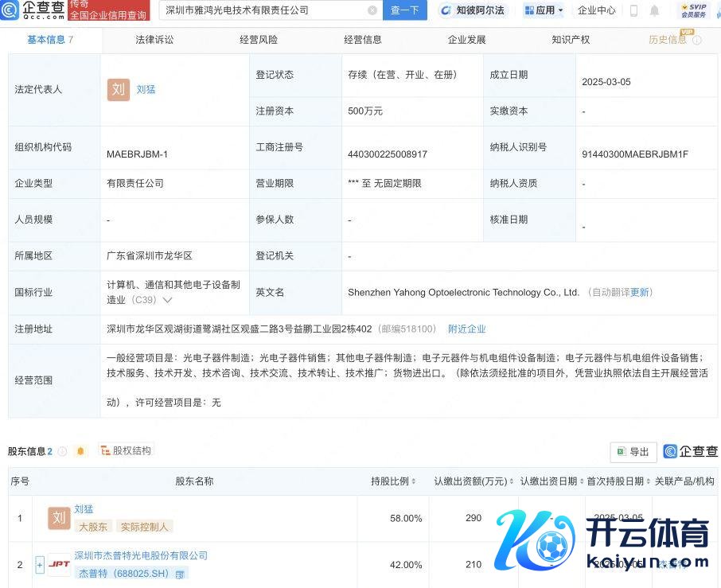Switch to the 知识产权 tab
The height and width of the screenshot is (588, 721).
pos(571,39)
